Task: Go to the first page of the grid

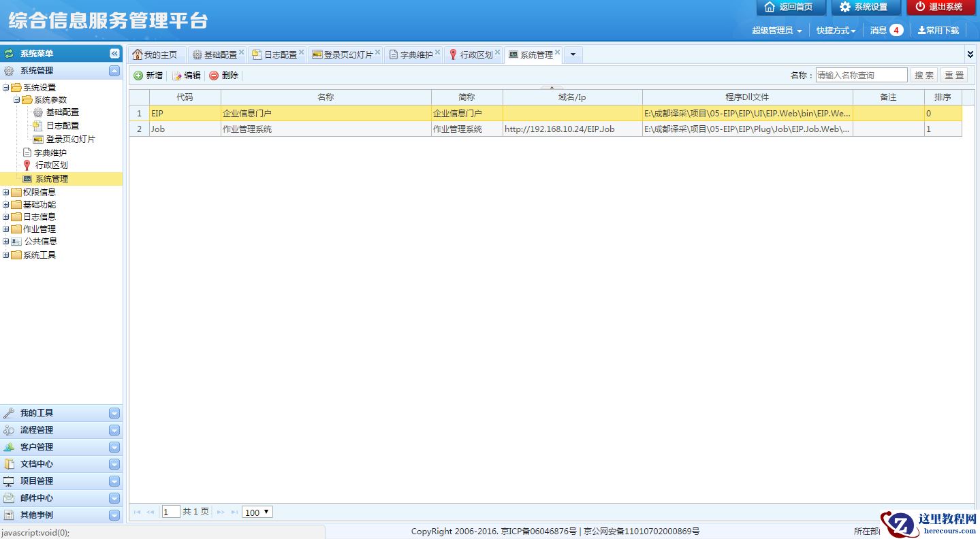Action: [137, 512]
